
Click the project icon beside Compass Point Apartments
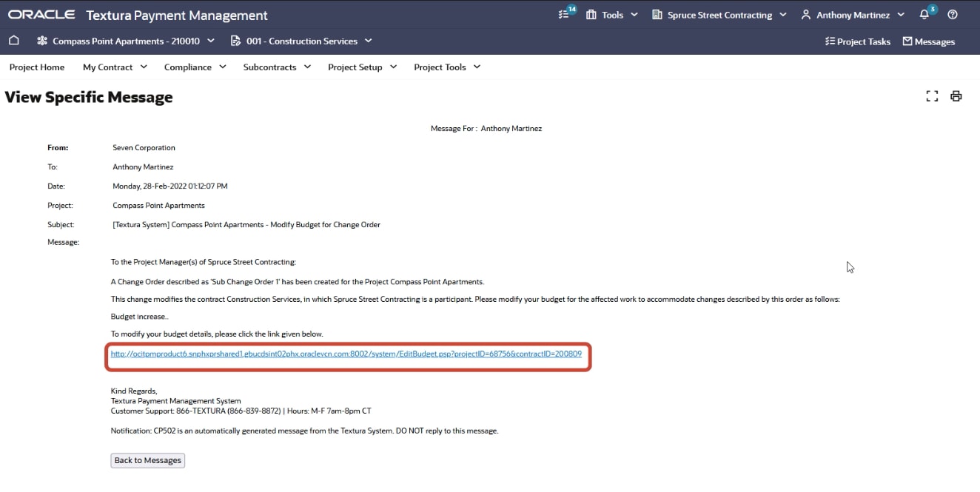tap(42, 41)
